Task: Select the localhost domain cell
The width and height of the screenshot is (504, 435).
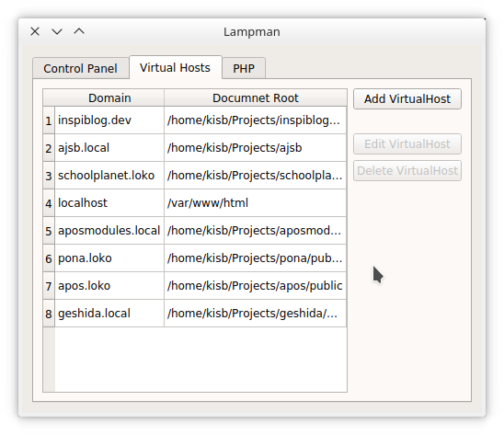Action: 109,203
